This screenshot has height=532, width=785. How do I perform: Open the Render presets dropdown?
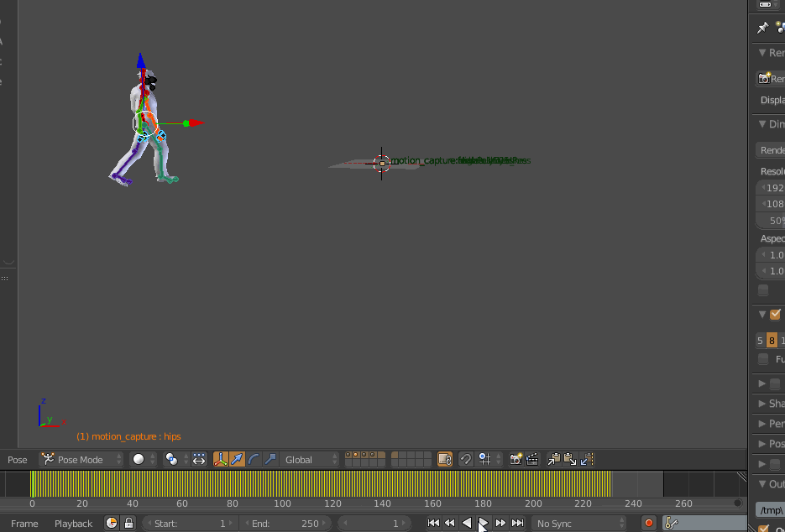tap(770, 149)
